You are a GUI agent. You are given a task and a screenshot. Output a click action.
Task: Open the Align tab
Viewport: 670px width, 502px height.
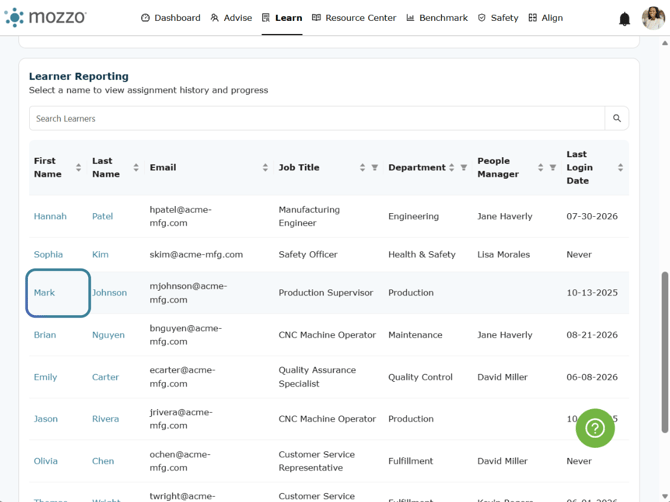[x=546, y=18]
